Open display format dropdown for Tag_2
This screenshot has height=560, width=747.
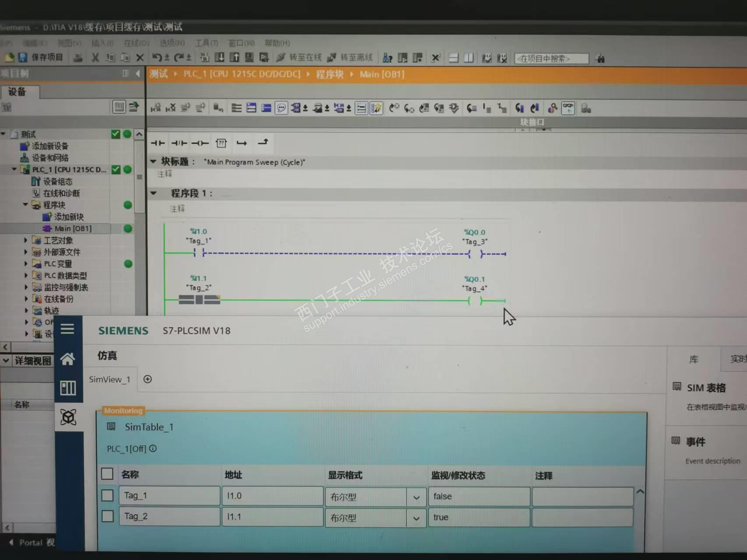(x=416, y=518)
